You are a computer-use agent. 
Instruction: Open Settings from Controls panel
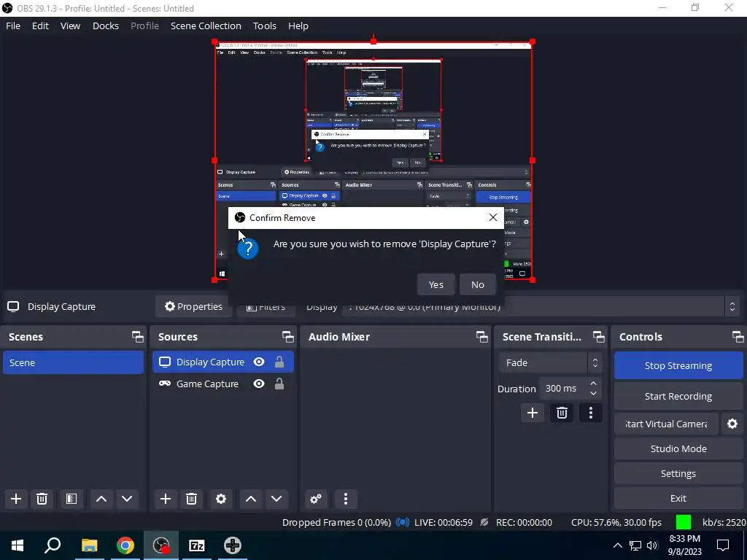[x=678, y=473]
